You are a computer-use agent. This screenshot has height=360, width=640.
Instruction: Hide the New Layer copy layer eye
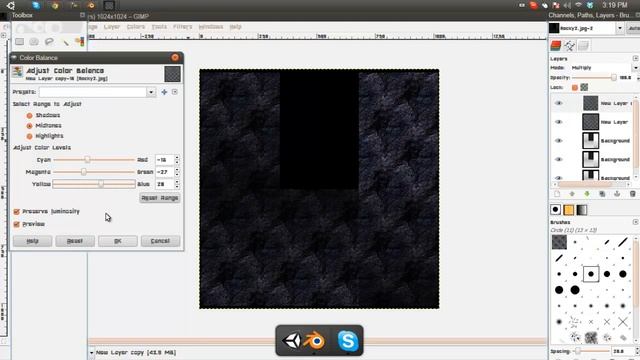559,103
